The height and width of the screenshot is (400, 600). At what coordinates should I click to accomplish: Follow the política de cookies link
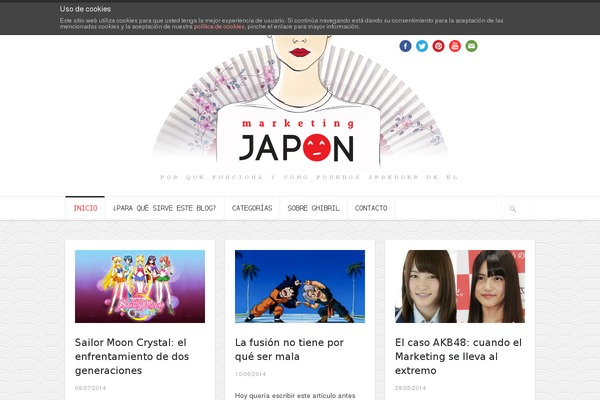click(219, 26)
